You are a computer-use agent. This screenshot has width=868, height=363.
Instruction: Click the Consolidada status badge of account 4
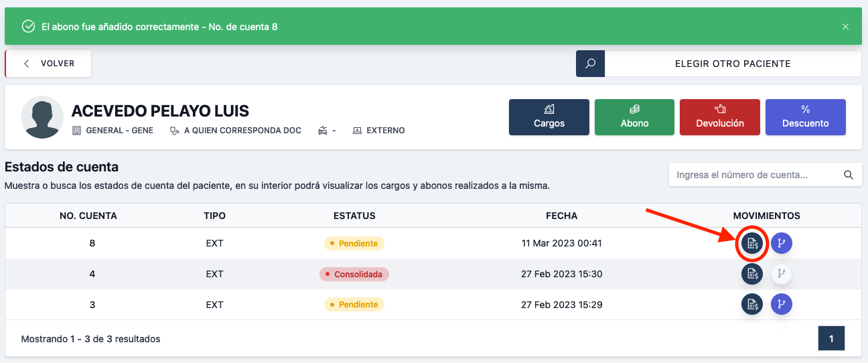click(354, 274)
